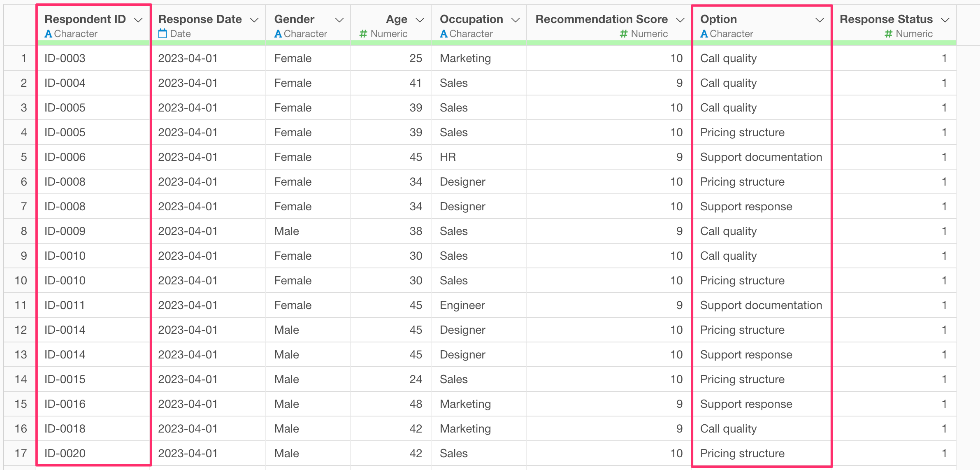The width and height of the screenshot is (980, 470).
Task: Open the Respondent ID column menu
Action: [139, 20]
